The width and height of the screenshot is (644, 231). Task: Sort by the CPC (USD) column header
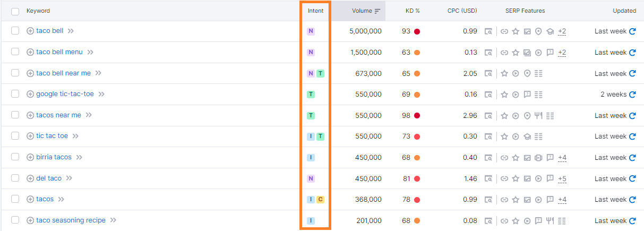(x=462, y=11)
